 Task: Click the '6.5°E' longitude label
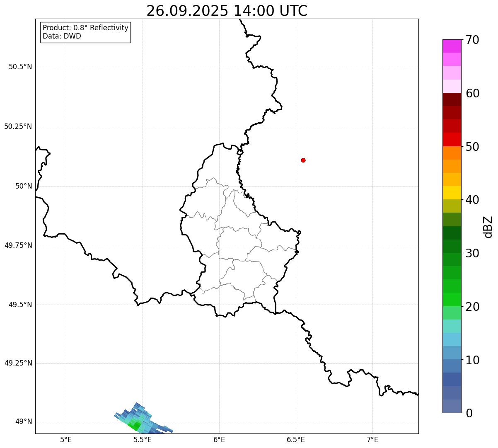pyautogui.click(x=296, y=439)
